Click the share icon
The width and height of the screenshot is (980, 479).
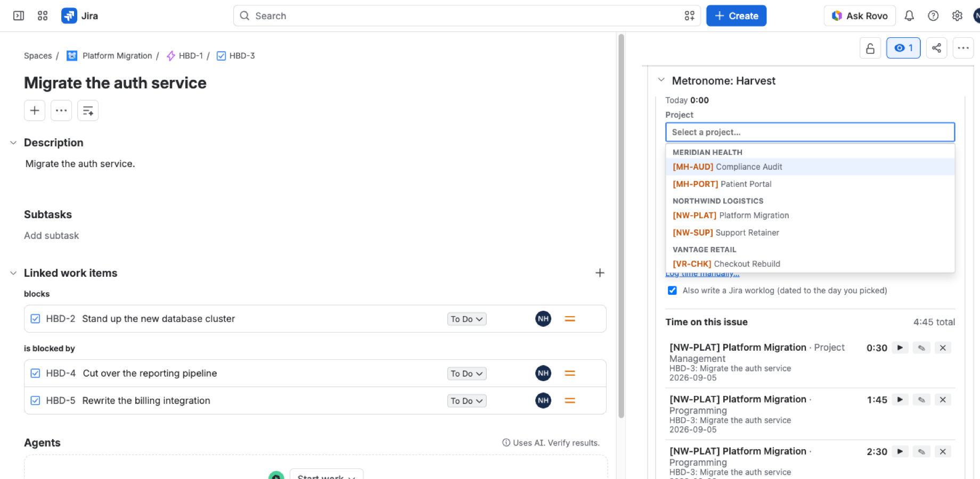[x=936, y=48]
